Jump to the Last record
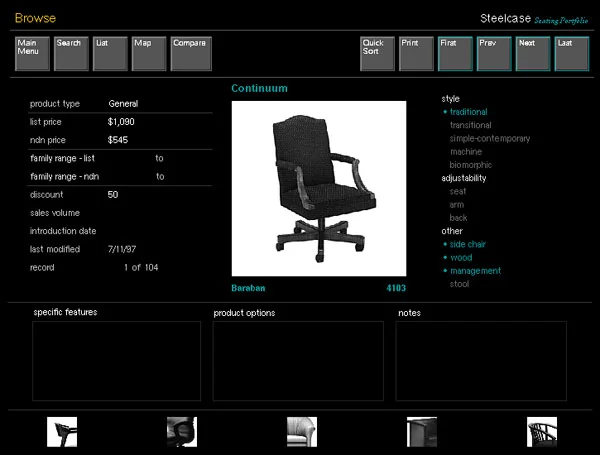This screenshot has width=600, height=455. click(572, 54)
